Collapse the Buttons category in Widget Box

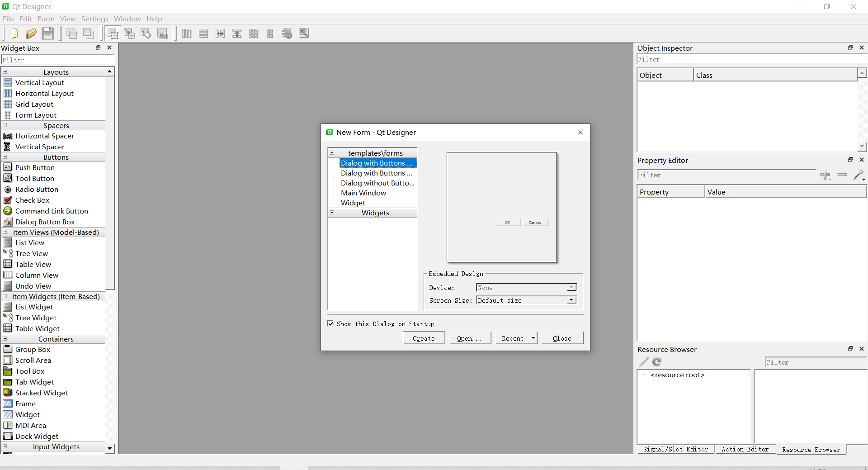click(5, 157)
